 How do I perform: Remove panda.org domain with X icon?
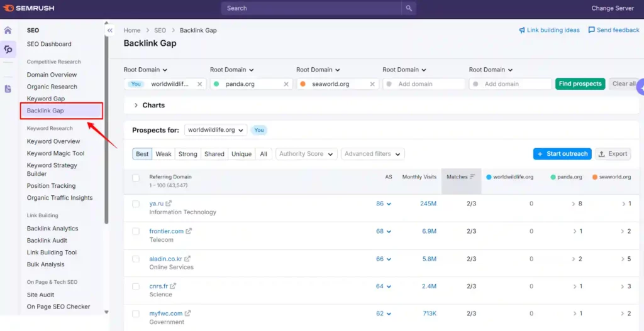286,84
